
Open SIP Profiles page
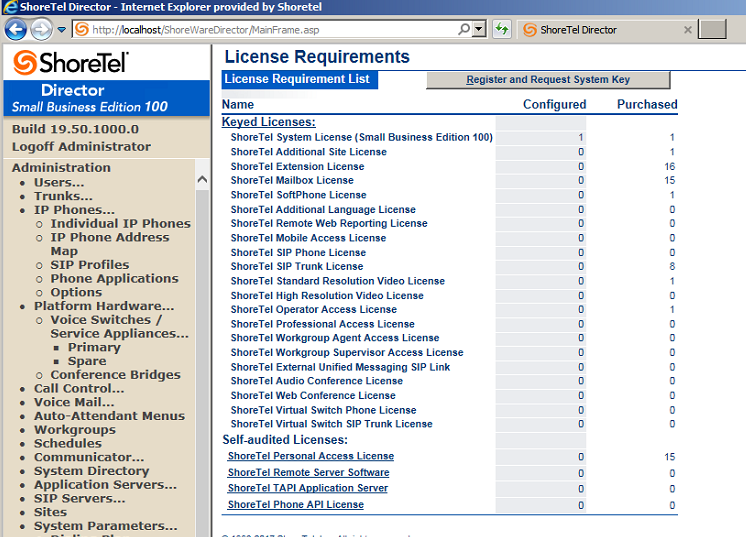[90, 265]
